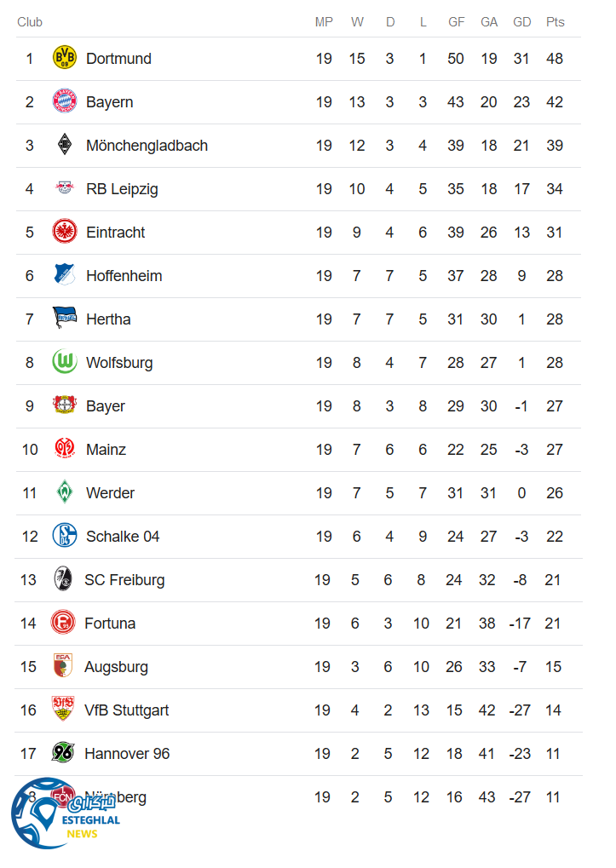
Task: Select the VfB Stuttgart team name
Action: pyautogui.click(x=126, y=710)
